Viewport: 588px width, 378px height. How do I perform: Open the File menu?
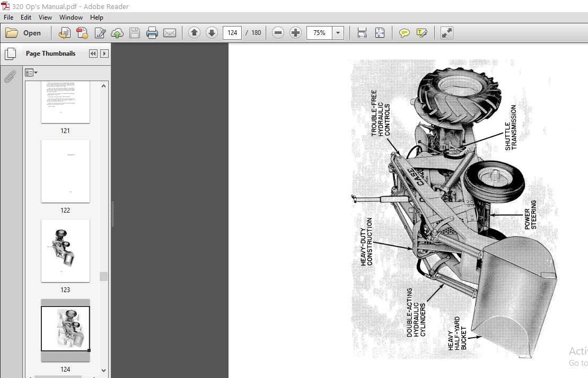tap(8, 17)
